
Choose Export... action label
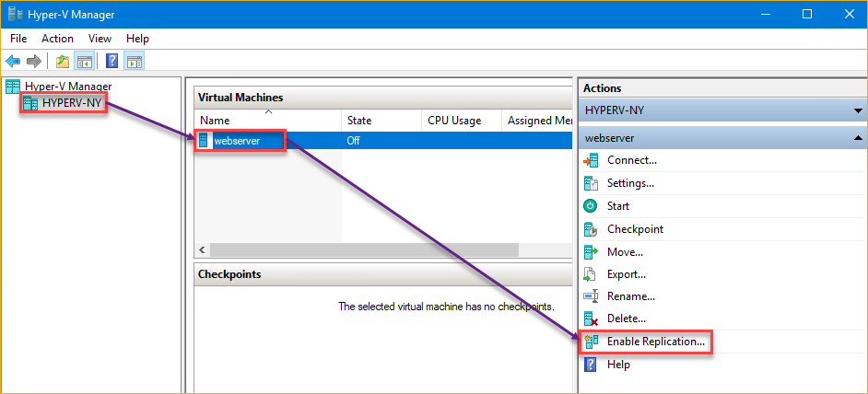pos(627,274)
